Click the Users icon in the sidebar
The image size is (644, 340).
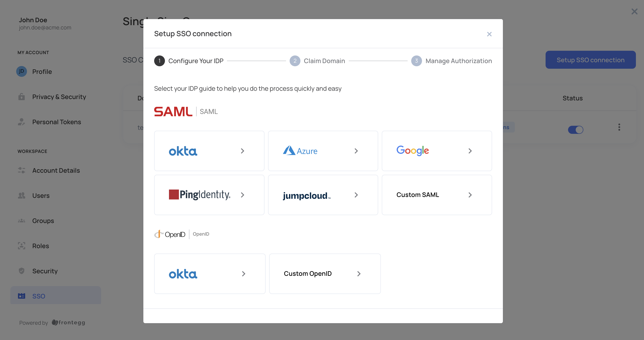coord(22,195)
